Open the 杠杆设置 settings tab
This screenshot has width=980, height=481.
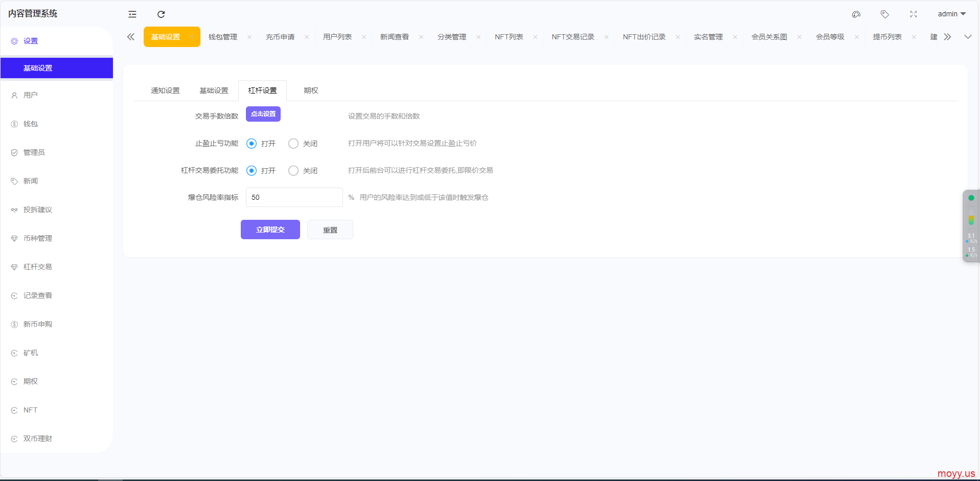262,90
